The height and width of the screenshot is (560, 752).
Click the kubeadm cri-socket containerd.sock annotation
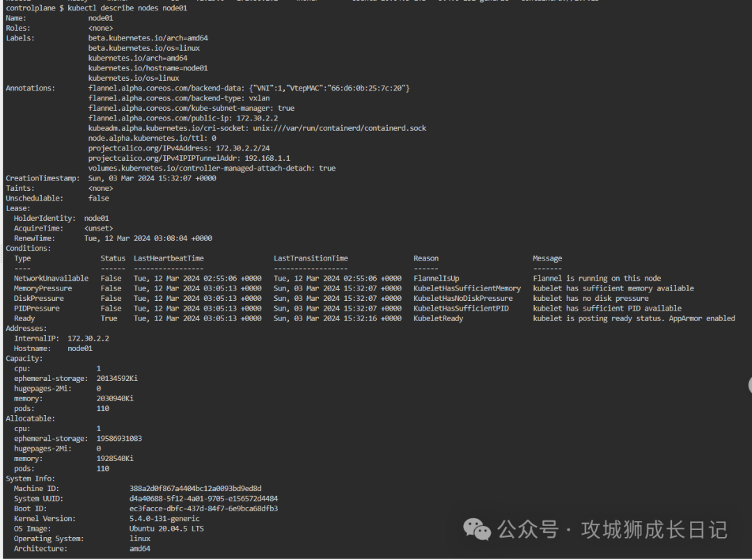click(257, 128)
